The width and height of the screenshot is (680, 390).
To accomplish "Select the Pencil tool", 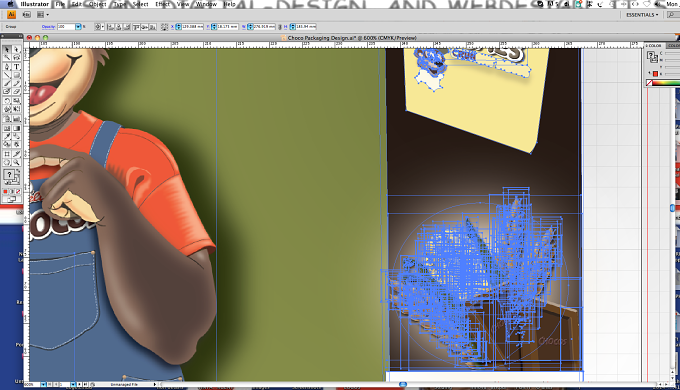I will 16,83.
